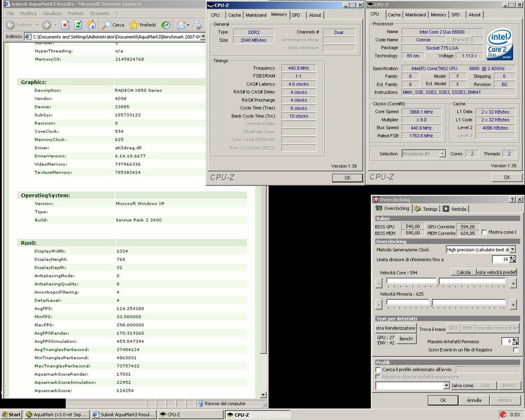Switch to Cache tab in CPU-Z Memory window
Screen dimensions: 525x420
[x=235, y=15]
